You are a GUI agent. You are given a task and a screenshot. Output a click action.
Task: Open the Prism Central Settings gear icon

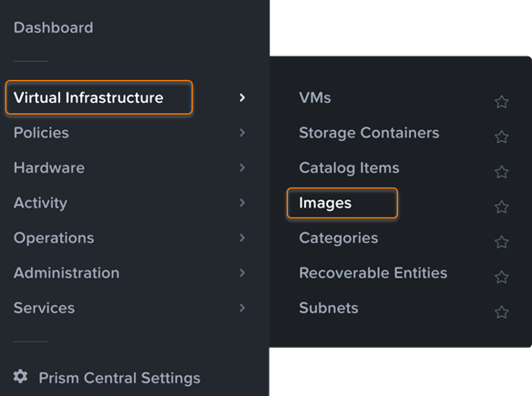pos(20,377)
